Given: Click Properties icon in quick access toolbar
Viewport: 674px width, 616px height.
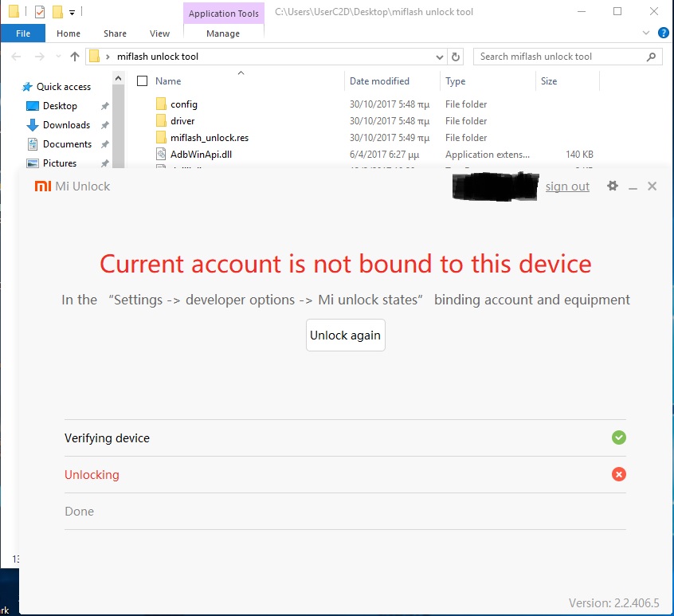Looking at the screenshot, I should (x=40, y=12).
